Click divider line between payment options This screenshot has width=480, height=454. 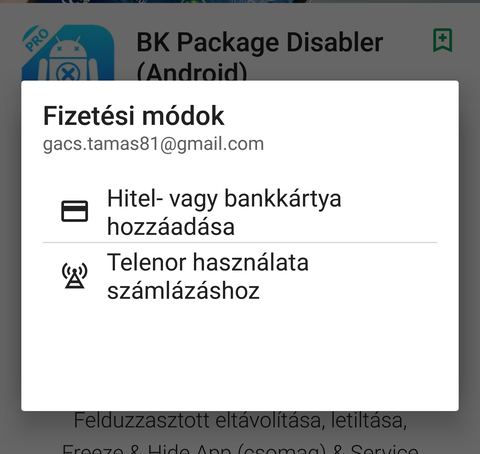point(240,243)
